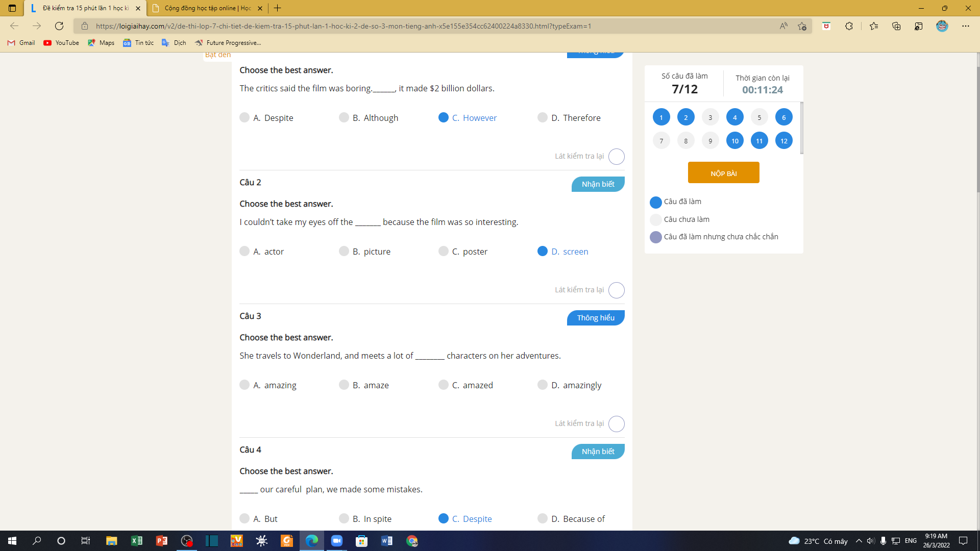Click the question navigator panel scrollbar
This screenshot has height=551, width=980.
801,128
